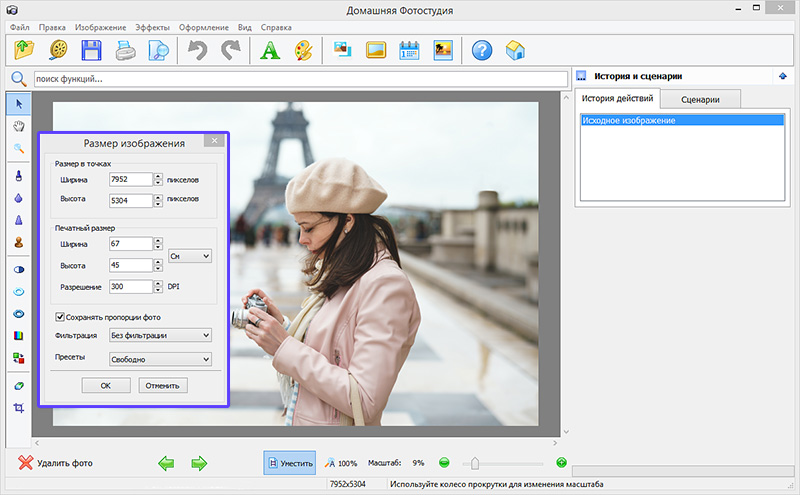This screenshot has height=495, width=800.
Task: Click the film reel toolbar icon
Action: [x=59, y=50]
